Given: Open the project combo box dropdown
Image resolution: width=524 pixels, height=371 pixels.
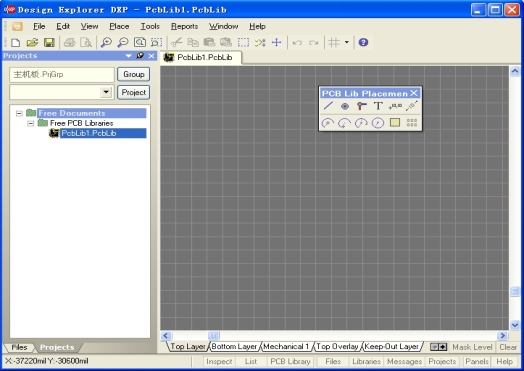Looking at the screenshot, I should 106,92.
